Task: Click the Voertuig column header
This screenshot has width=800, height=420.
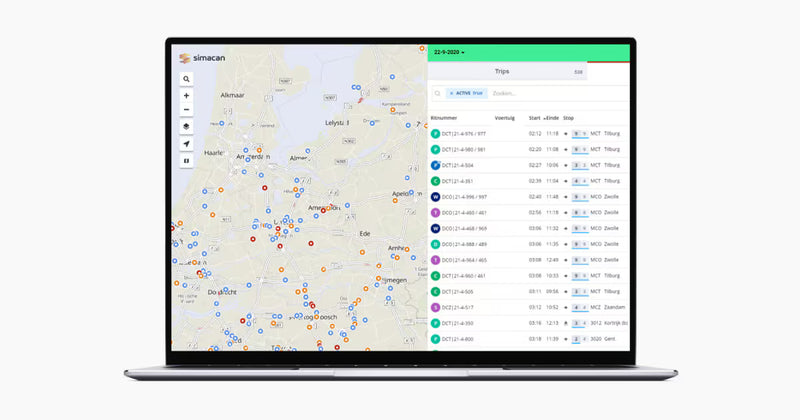Action: click(505, 118)
